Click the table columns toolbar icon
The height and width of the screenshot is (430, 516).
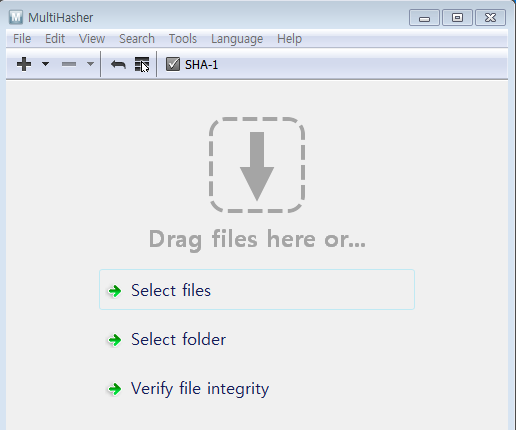point(142,64)
